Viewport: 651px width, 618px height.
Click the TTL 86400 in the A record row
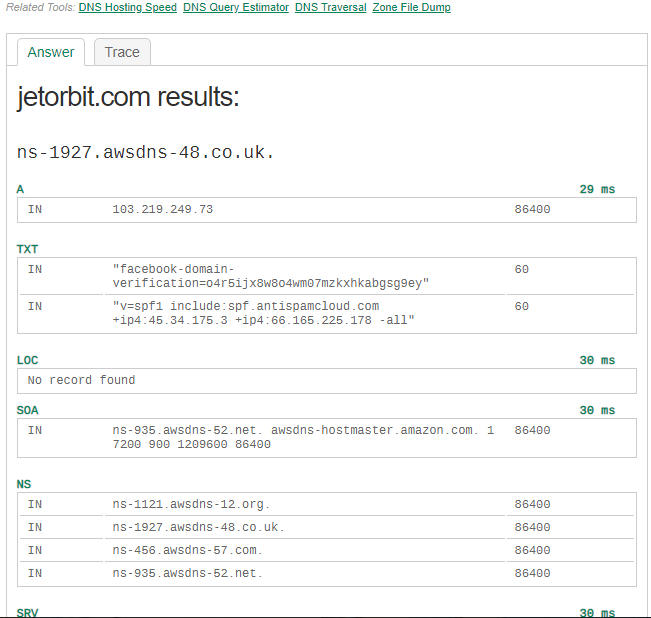point(532,209)
